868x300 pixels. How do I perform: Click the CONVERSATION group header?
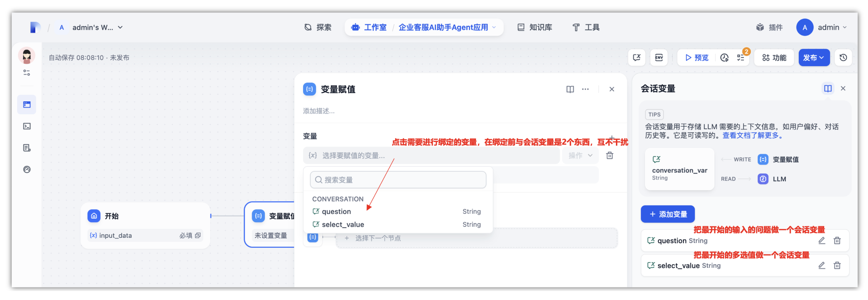coord(338,199)
